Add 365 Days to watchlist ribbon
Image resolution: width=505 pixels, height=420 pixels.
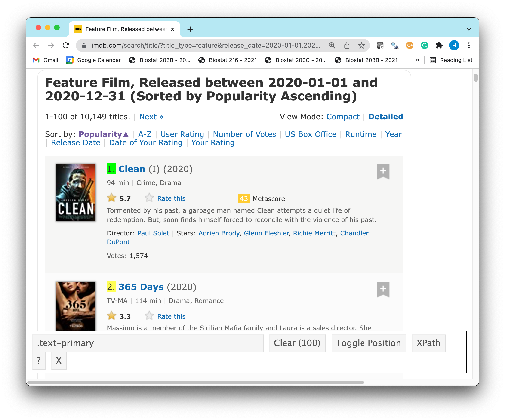coord(383,289)
